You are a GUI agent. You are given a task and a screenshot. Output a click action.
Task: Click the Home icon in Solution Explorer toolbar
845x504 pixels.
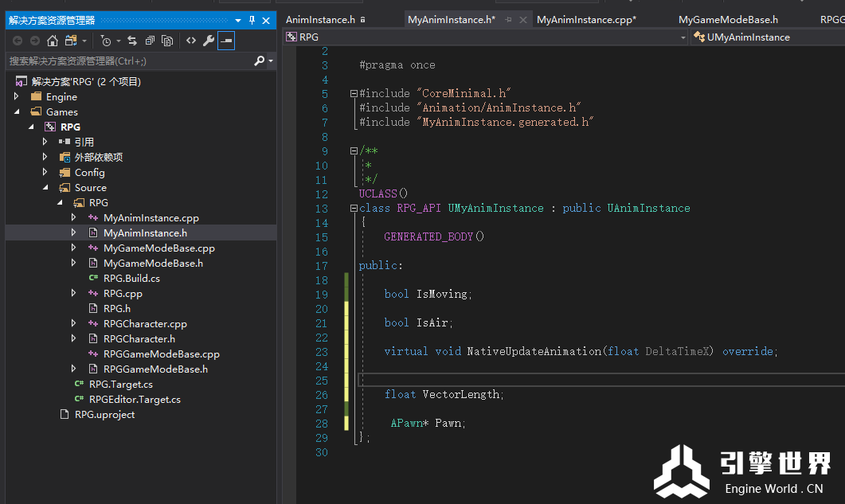pyautogui.click(x=53, y=41)
